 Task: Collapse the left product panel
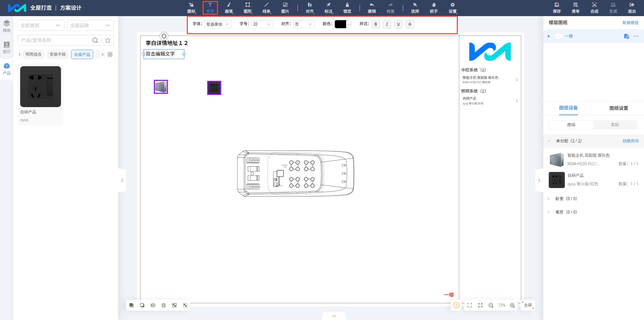122,180
